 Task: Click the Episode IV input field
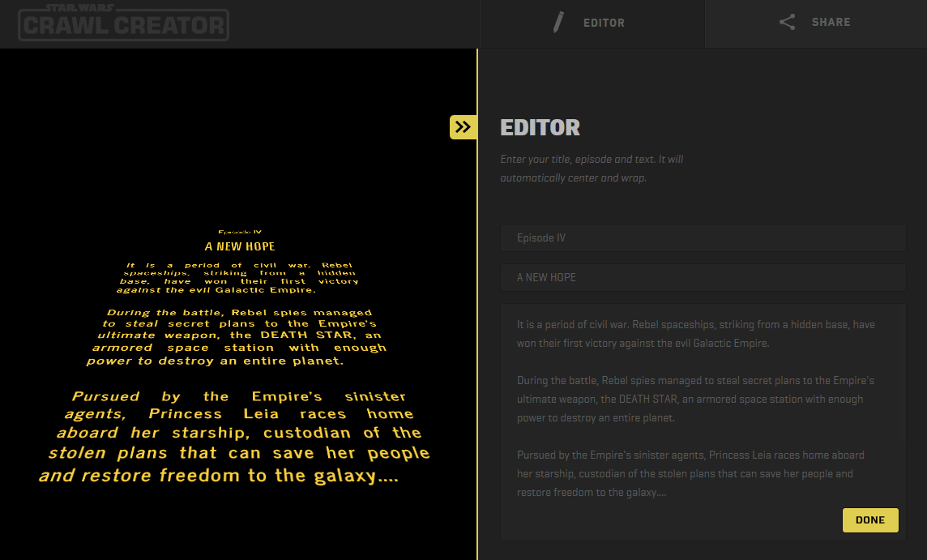tap(703, 237)
